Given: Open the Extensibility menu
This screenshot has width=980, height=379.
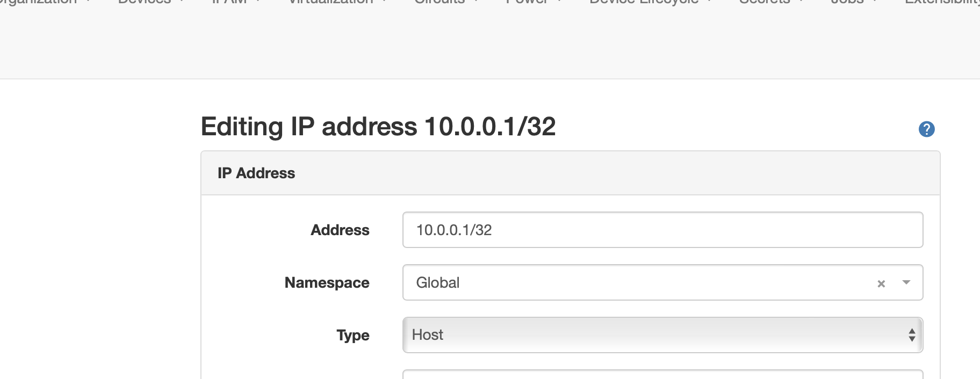Looking at the screenshot, I should [946, 2].
